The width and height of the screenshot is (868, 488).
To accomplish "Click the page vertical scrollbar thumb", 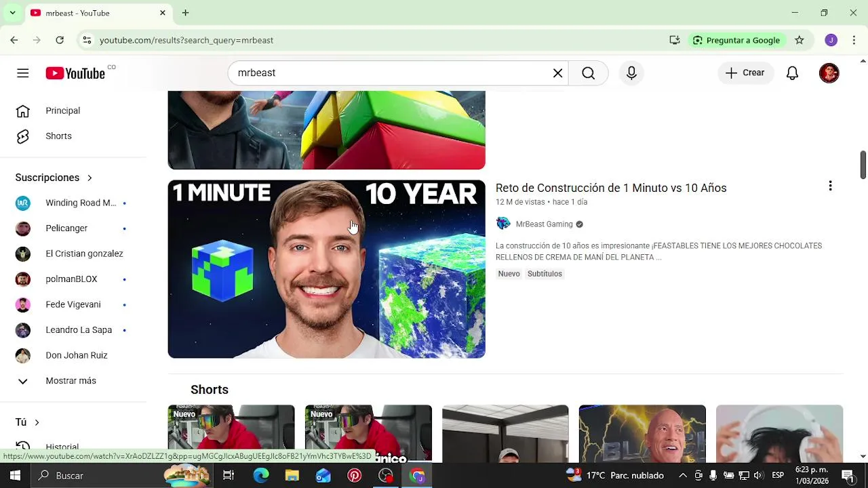I will click(x=863, y=165).
